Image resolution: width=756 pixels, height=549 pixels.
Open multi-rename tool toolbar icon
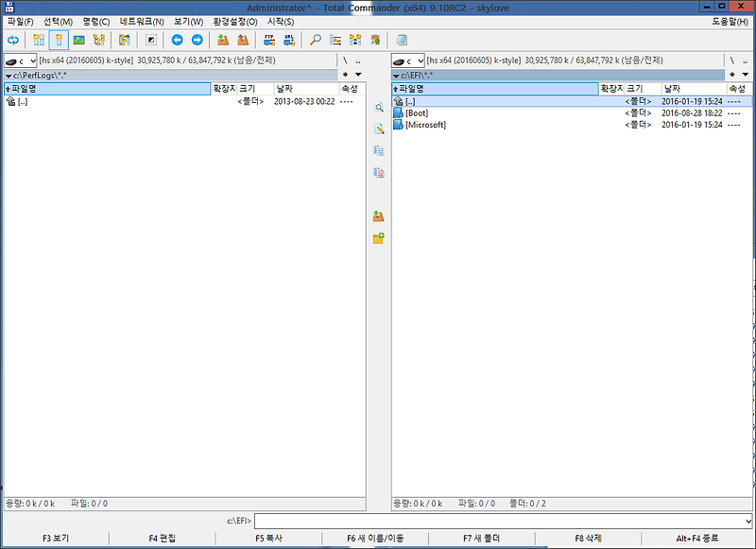(x=335, y=40)
